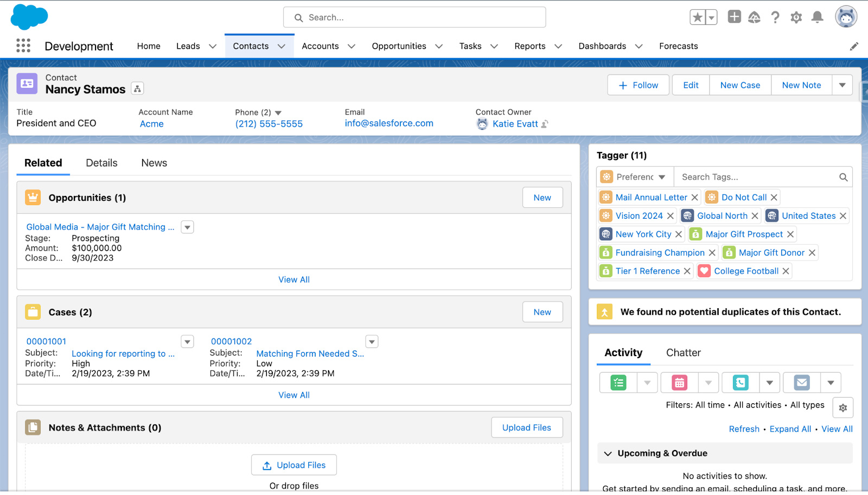Click the new task icon in Activity
Screen dimensions: 868x495
pyautogui.click(x=618, y=383)
